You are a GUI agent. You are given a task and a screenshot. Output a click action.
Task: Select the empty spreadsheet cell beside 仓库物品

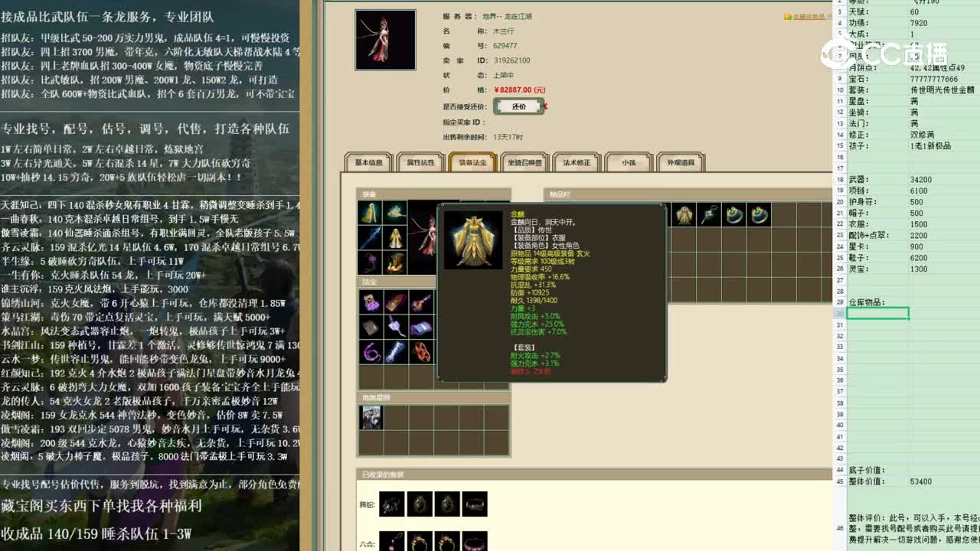pos(877,313)
